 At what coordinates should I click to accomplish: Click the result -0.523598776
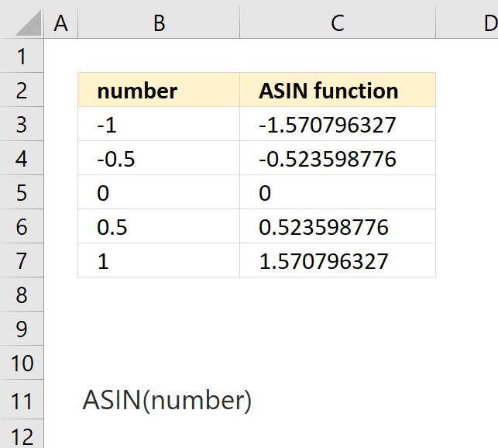click(338, 158)
